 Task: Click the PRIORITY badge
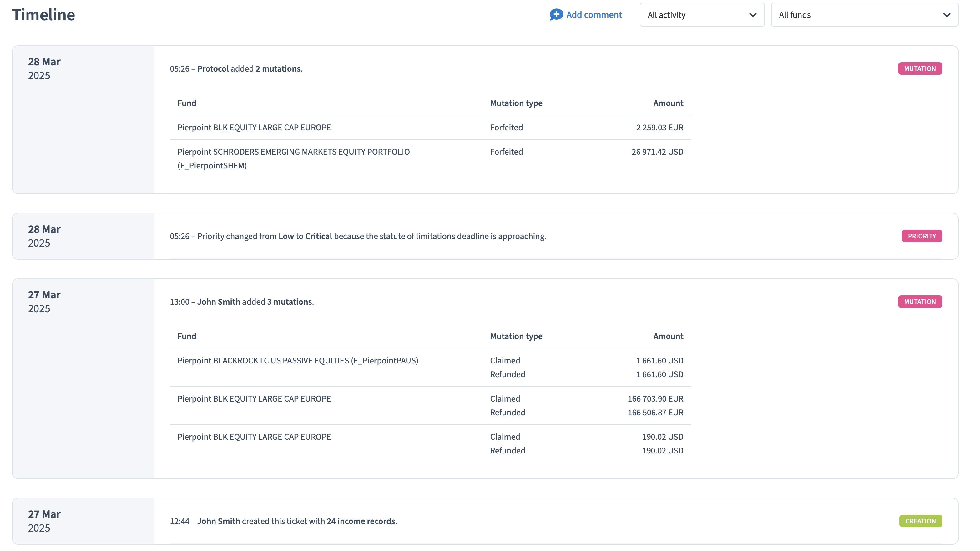pyautogui.click(x=922, y=236)
